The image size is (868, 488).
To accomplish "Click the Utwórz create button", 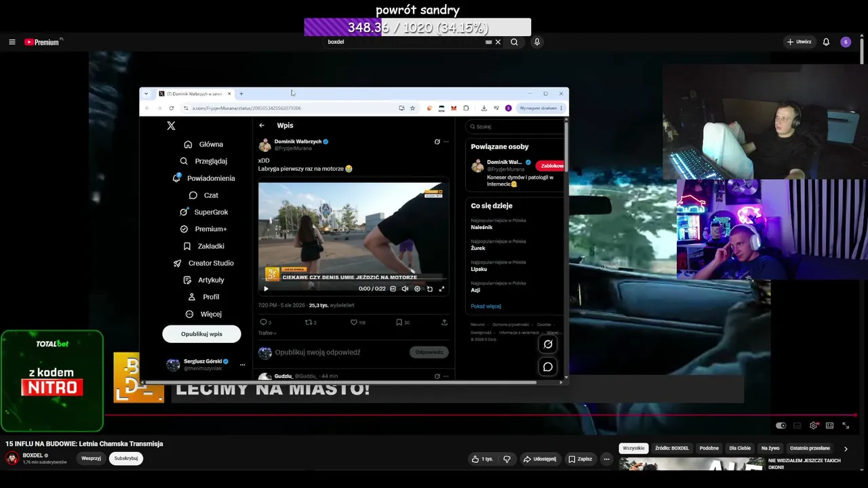I will pyautogui.click(x=800, y=42).
